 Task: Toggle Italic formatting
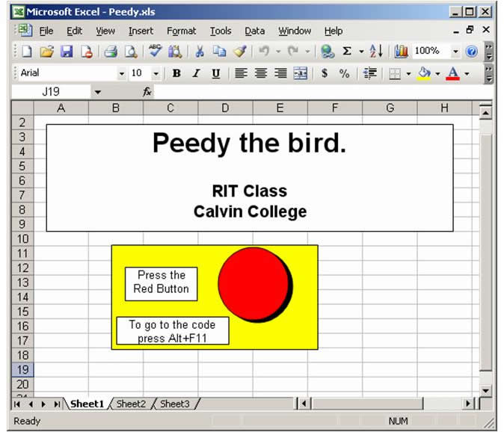click(x=196, y=73)
